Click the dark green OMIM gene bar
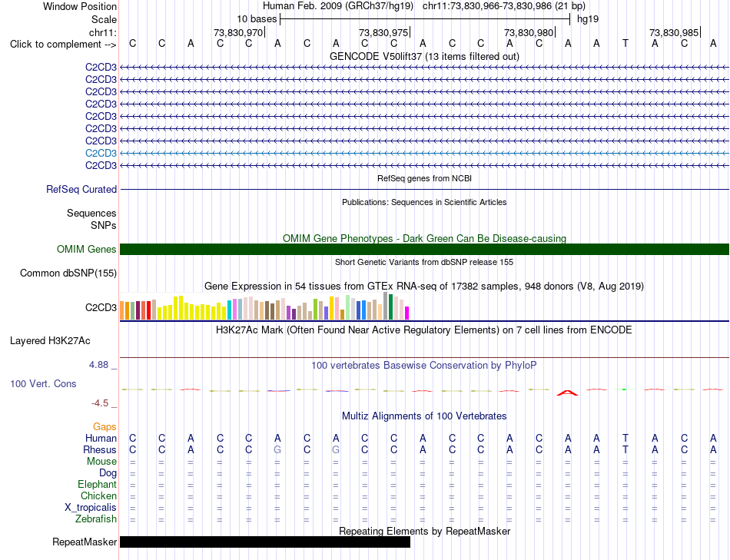 (x=425, y=249)
